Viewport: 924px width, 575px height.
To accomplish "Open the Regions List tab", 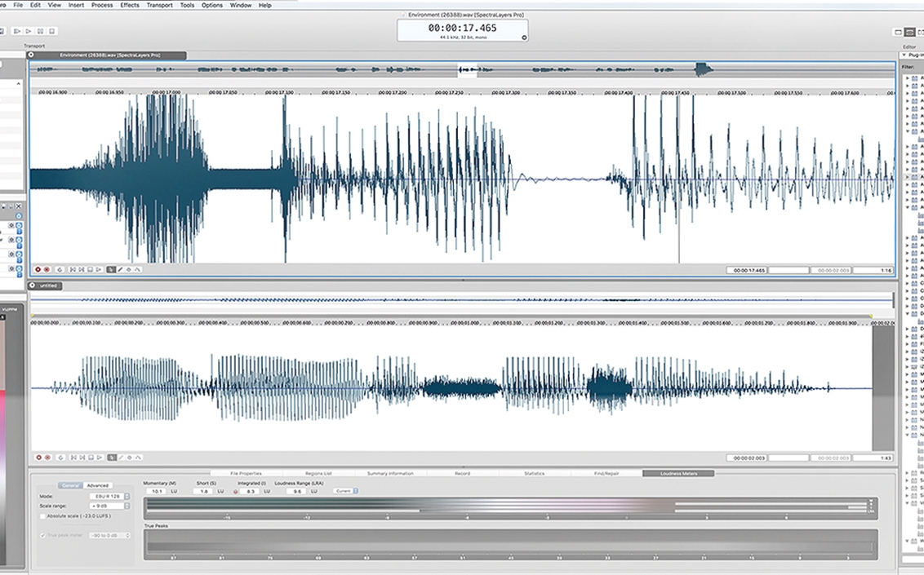I will tap(318, 473).
